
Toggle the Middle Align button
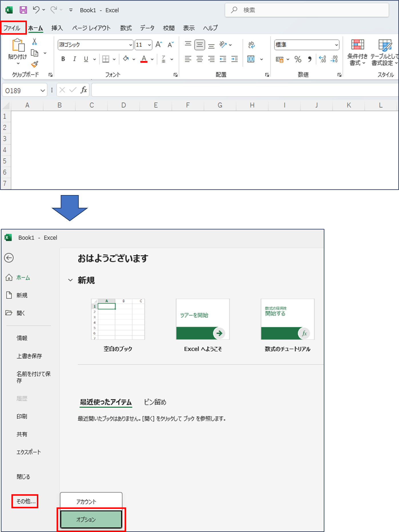tap(199, 45)
